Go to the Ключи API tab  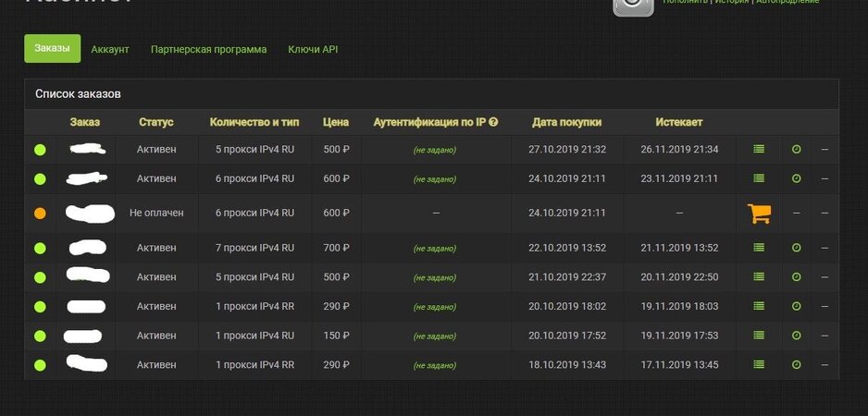313,49
